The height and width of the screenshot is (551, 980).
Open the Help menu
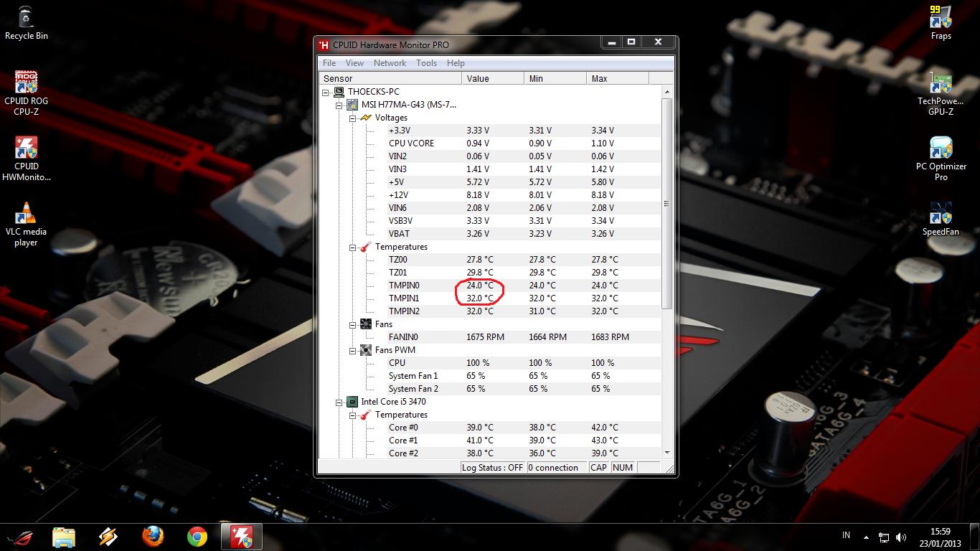(x=456, y=63)
